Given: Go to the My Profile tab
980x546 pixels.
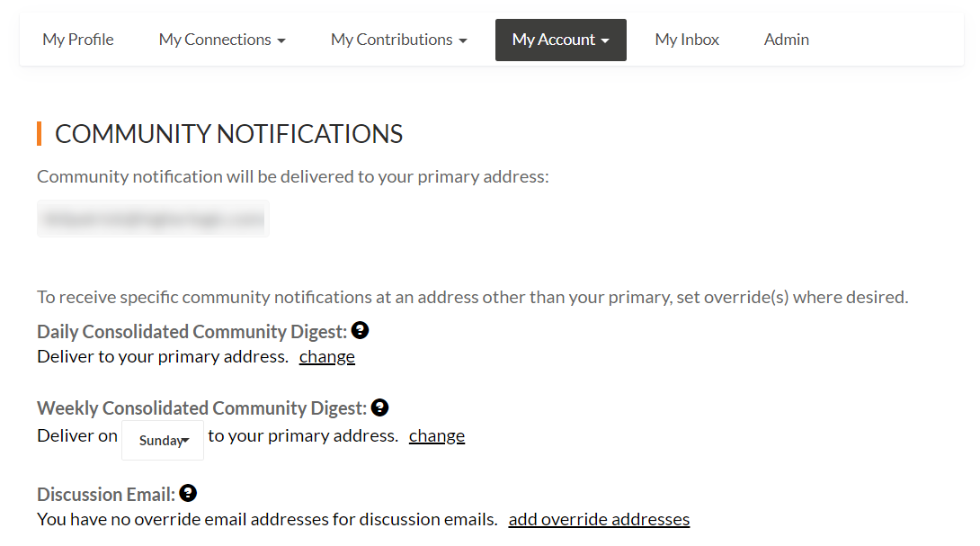Looking at the screenshot, I should tap(78, 40).
